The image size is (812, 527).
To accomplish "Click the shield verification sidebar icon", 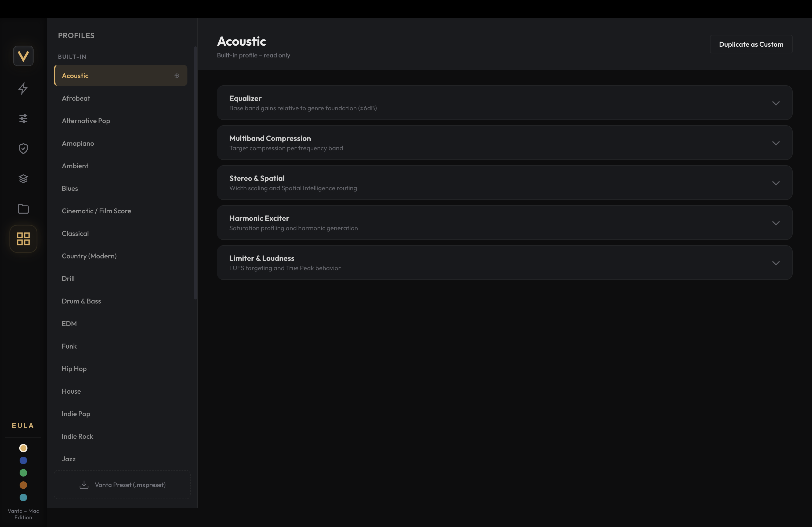I will pyautogui.click(x=23, y=149).
